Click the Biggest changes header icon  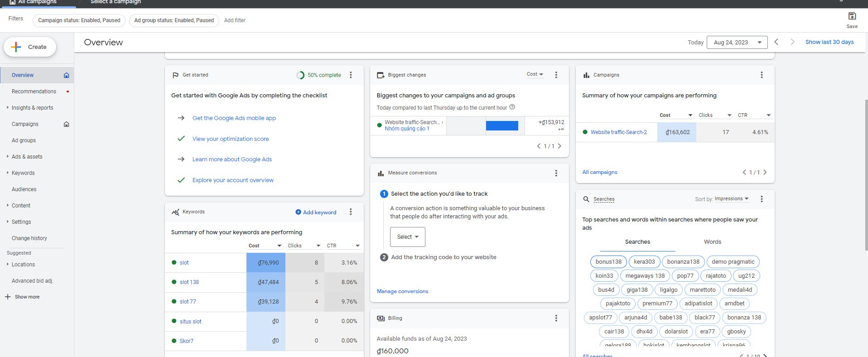[x=381, y=75]
